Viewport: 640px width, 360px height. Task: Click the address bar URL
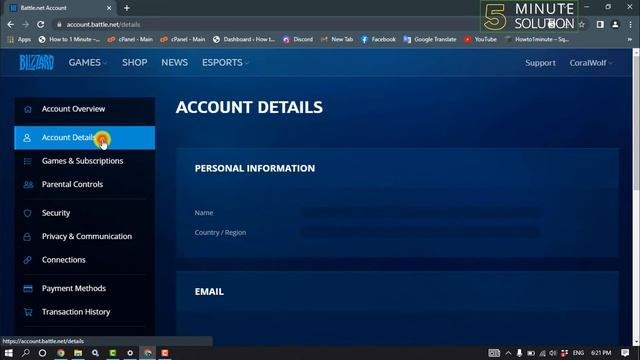pos(103,24)
